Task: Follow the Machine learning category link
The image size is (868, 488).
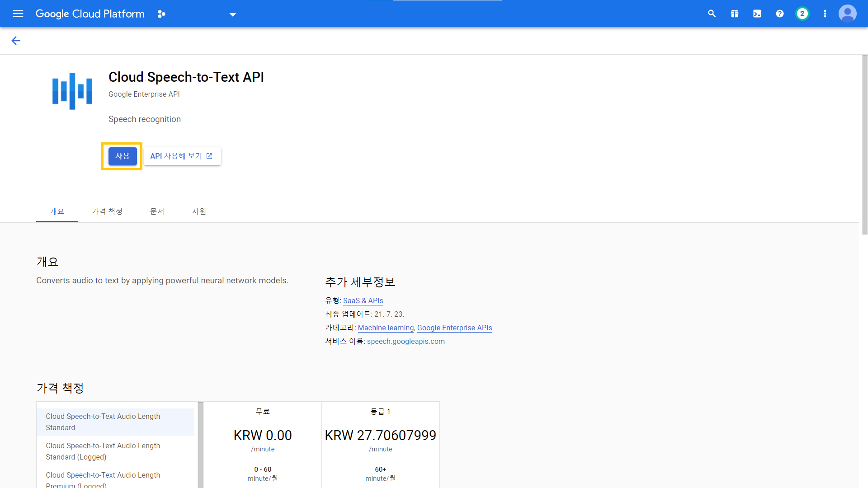Action: click(386, 328)
